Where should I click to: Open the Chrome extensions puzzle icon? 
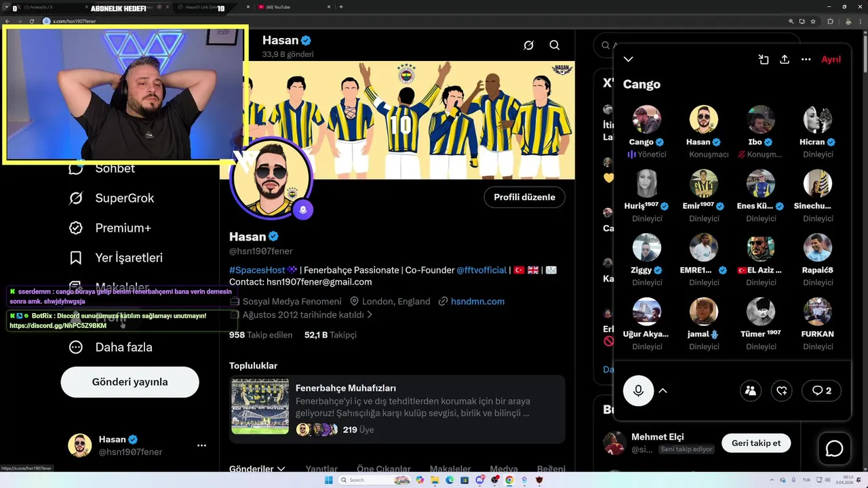[x=830, y=21]
